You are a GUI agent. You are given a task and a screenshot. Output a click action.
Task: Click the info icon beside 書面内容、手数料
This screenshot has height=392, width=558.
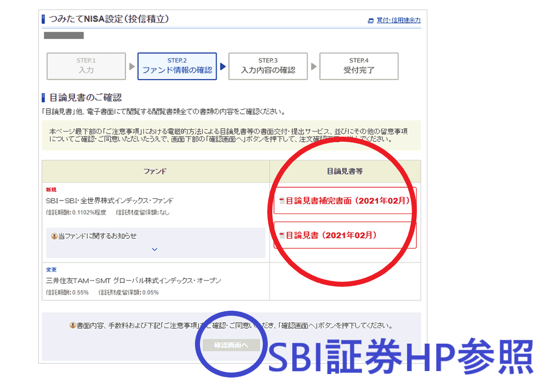pos(73,326)
